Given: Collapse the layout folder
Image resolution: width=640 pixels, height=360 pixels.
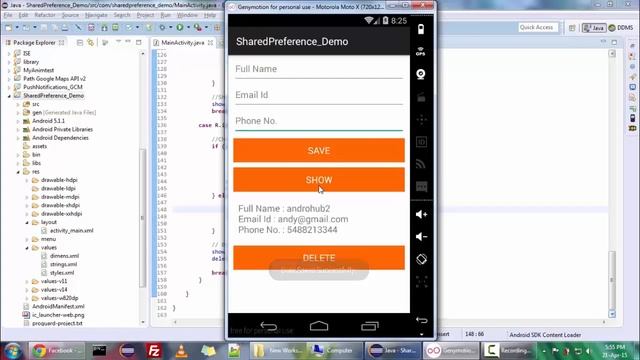Looking at the screenshot, I should (27, 222).
